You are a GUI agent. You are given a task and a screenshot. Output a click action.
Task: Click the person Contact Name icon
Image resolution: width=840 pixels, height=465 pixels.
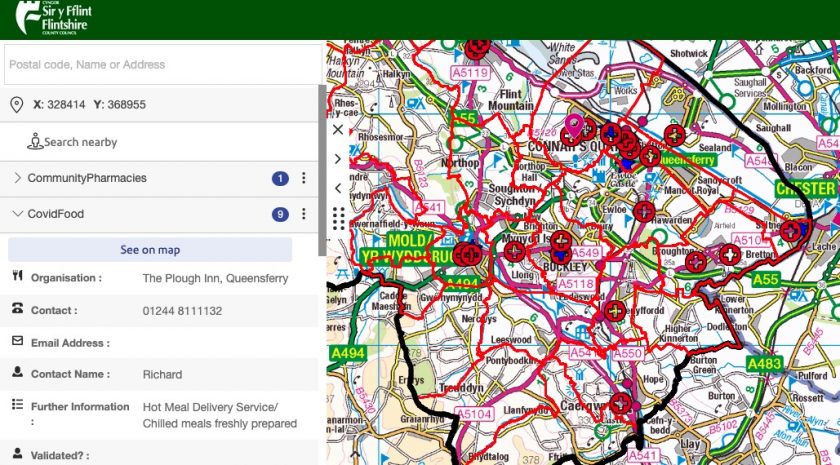(18, 372)
